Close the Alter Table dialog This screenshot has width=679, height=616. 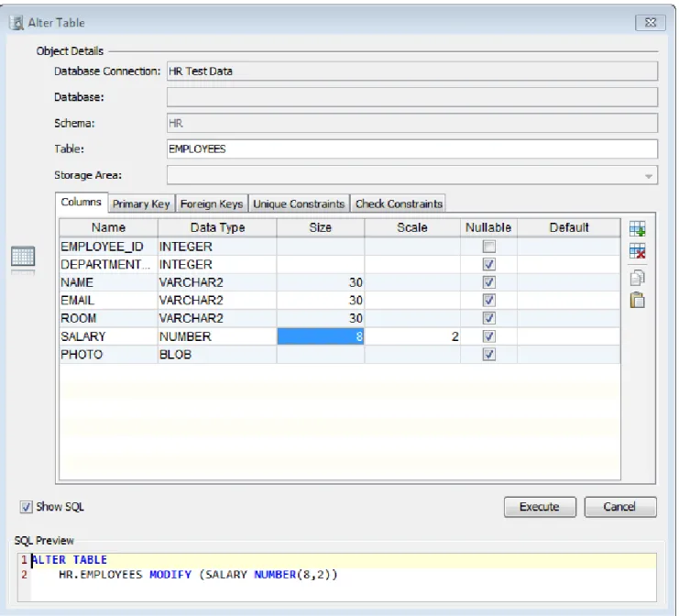coord(650,23)
